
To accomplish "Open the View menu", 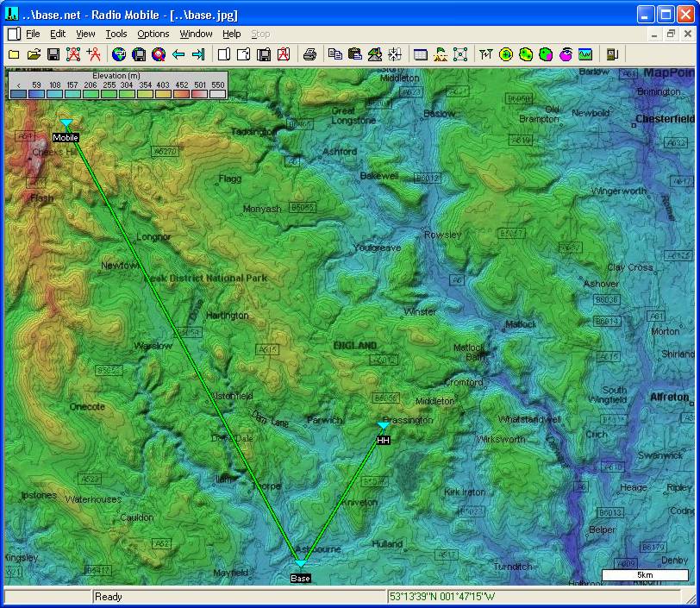I will coord(85,34).
